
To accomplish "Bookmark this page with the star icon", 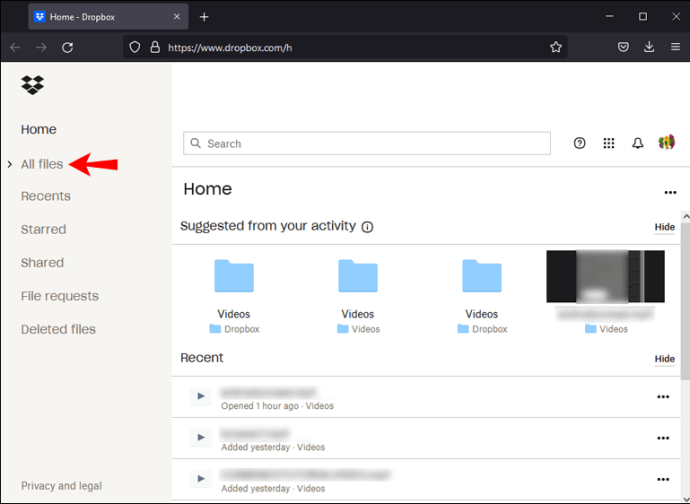I will 556,47.
